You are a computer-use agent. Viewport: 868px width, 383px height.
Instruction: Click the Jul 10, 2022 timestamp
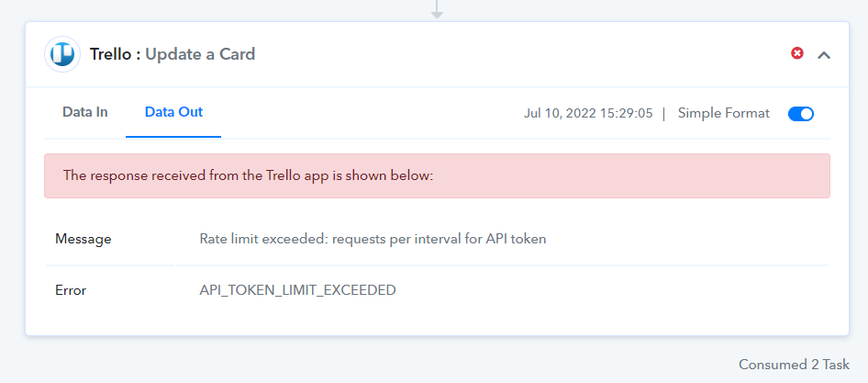588,114
